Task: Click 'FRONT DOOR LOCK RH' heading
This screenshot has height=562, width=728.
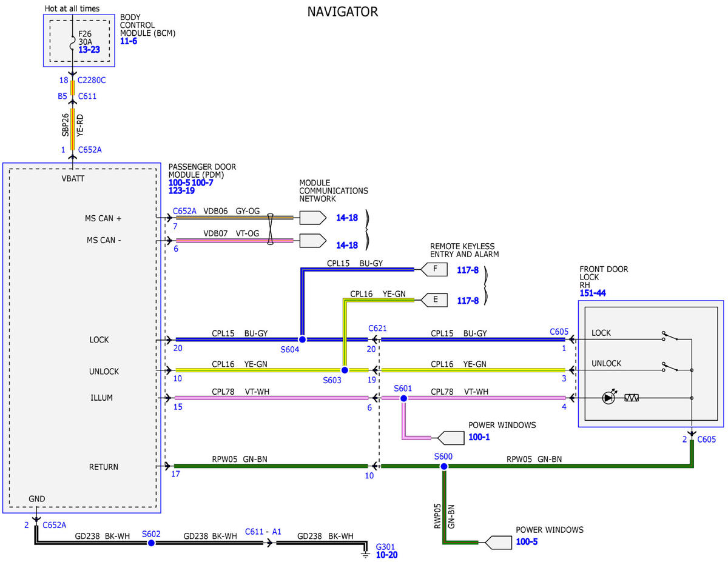Action: [x=604, y=277]
